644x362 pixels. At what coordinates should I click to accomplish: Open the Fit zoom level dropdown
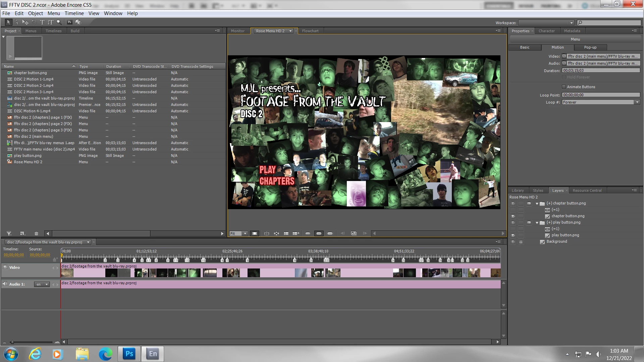coord(245,234)
